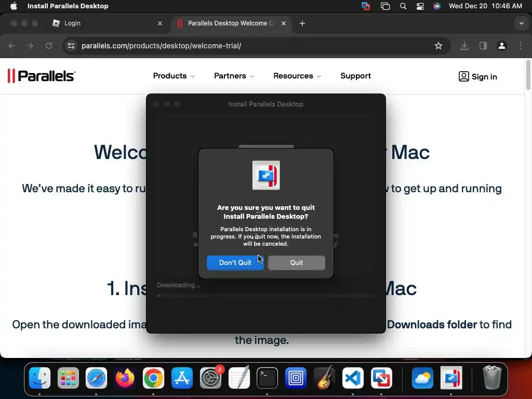Open TextEdit from the Dock

pos(239,378)
